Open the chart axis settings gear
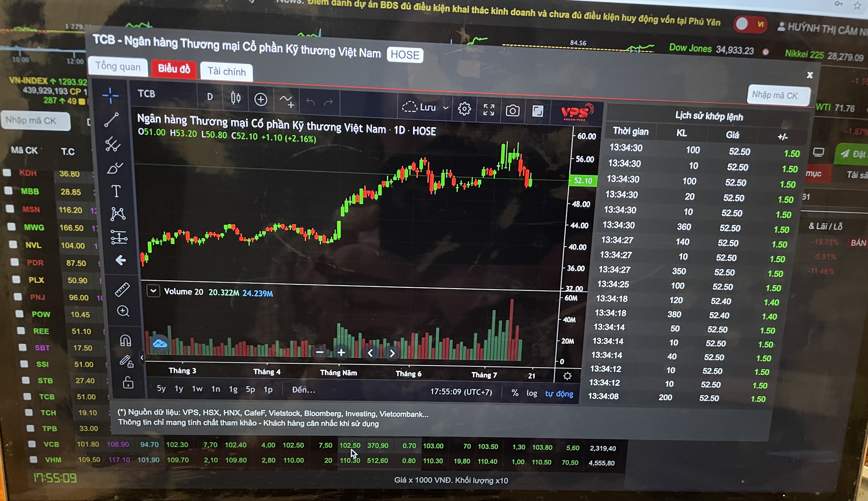 point(567,376)
